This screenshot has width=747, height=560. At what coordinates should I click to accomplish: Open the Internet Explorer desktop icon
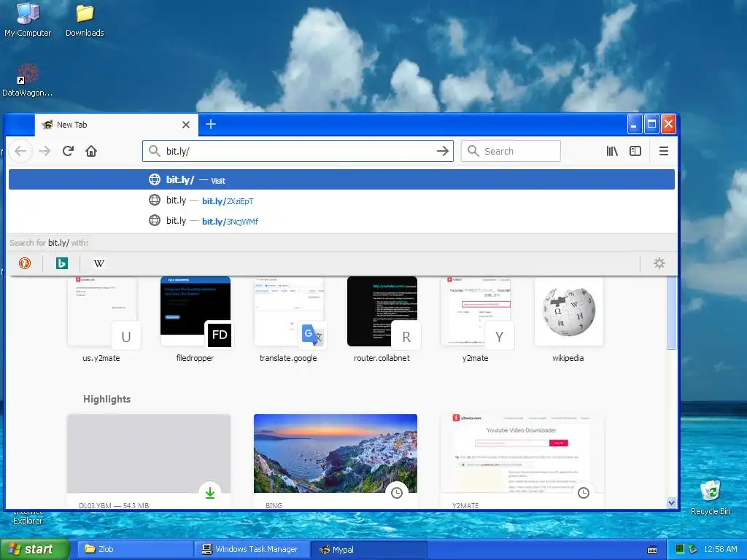point(28,517)
